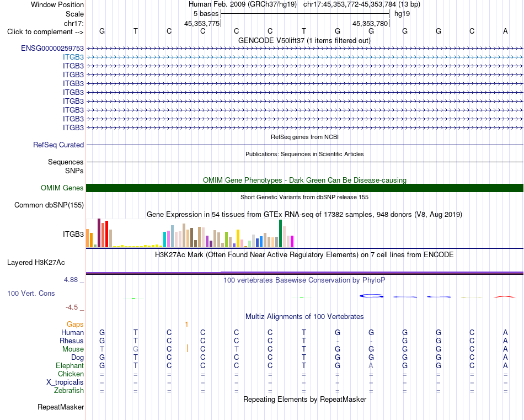The height and width of the screenshot is (420, 524).
Task: Click the -4.5 PhyloP lower limit value
Action: pos(72,307)
